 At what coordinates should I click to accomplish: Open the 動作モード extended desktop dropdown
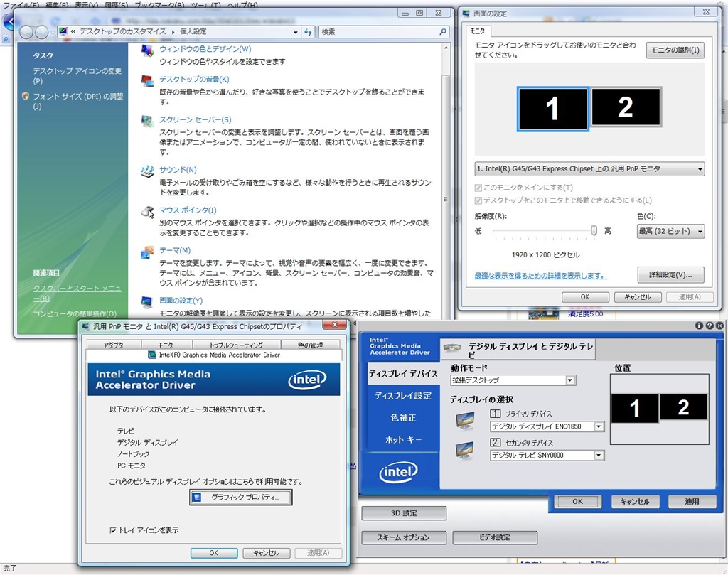pos(513,380)
